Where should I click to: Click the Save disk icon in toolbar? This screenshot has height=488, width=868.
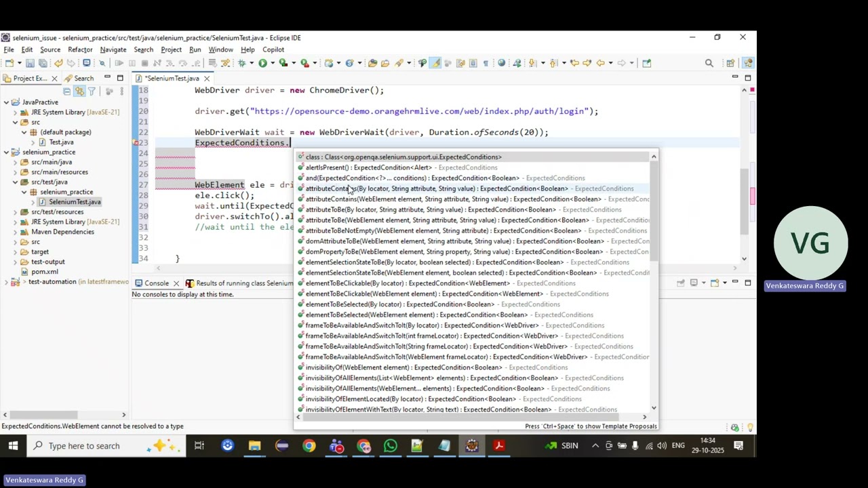pyautogui.click(x=30, y=63)
